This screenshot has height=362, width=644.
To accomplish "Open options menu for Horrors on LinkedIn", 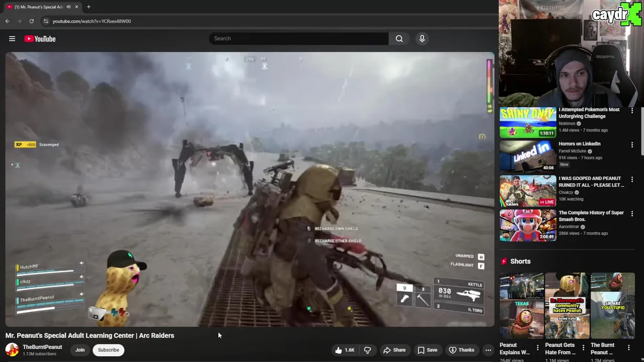I will pyautogui.click(x=632, y=145).
